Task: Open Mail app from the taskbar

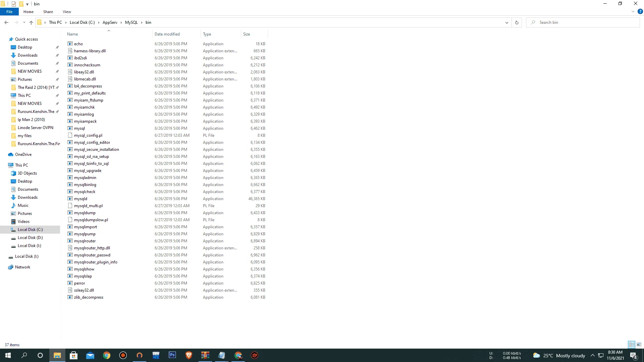Action: 90,355
